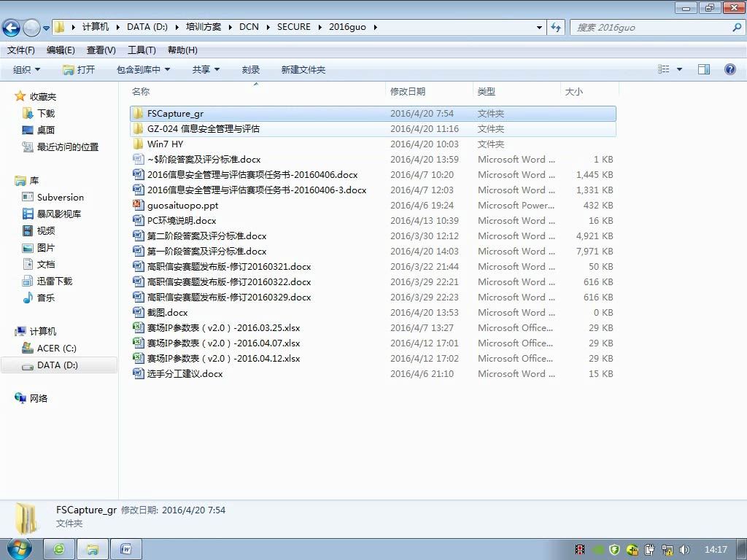Viewport: 747px width, 560px height.
Task: Click the Explorer taskbar icon
Action: (93, 549)
